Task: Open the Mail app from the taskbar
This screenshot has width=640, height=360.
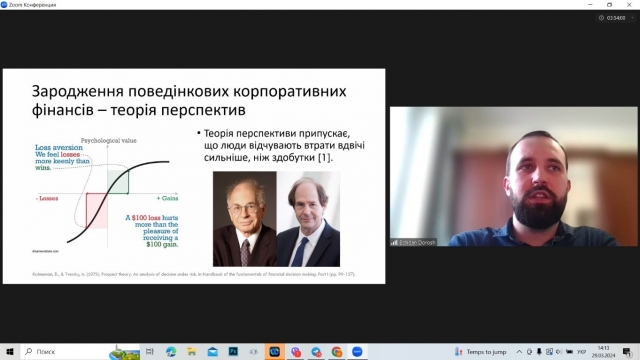Action: pyautogui.click(x=213, y=351)
